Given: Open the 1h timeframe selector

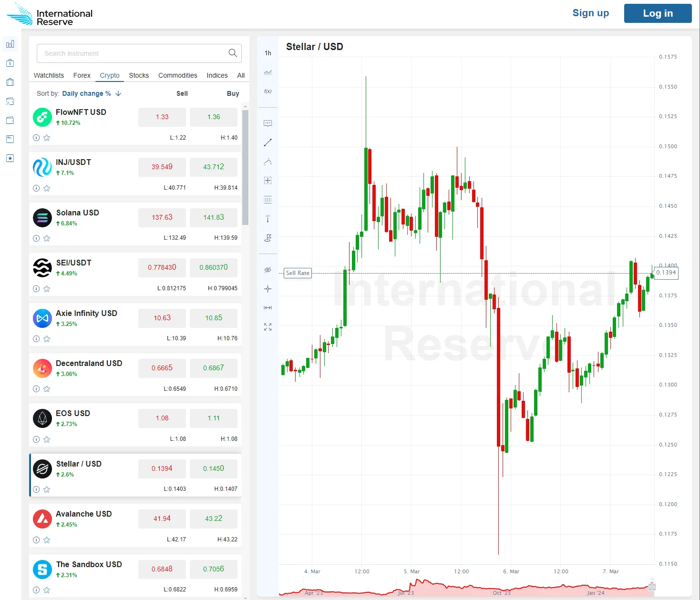Looking at the screenshot, I should [268, 53].
